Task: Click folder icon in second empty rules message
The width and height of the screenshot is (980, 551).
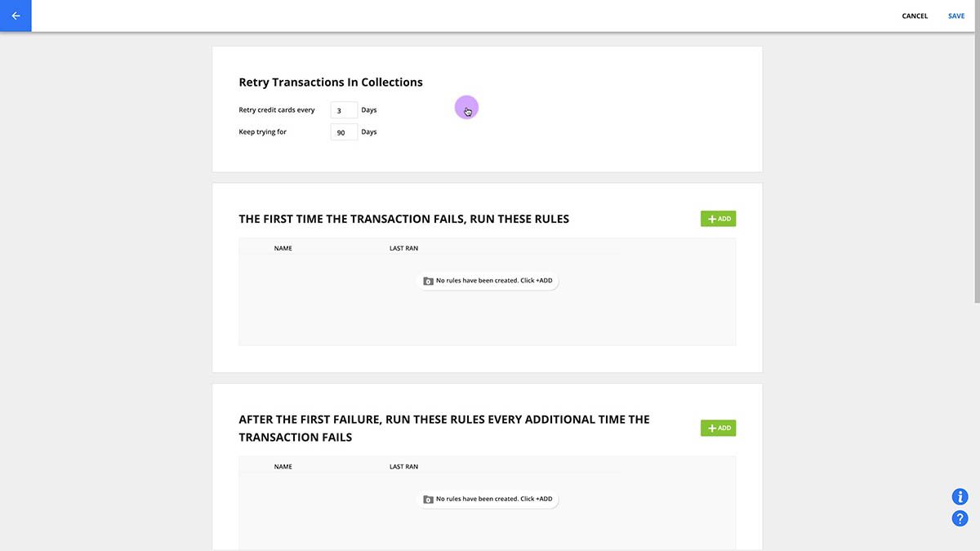Action: 428,500
